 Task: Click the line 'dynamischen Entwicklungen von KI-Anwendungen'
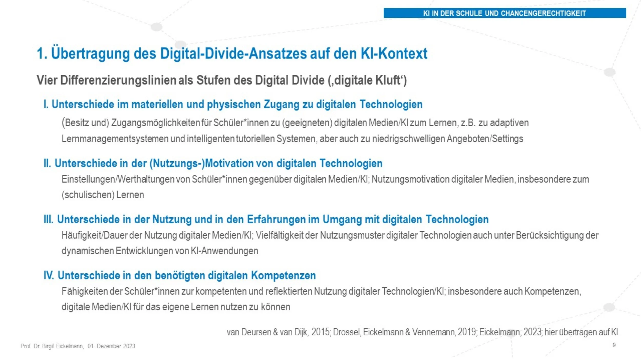(160, 251)
